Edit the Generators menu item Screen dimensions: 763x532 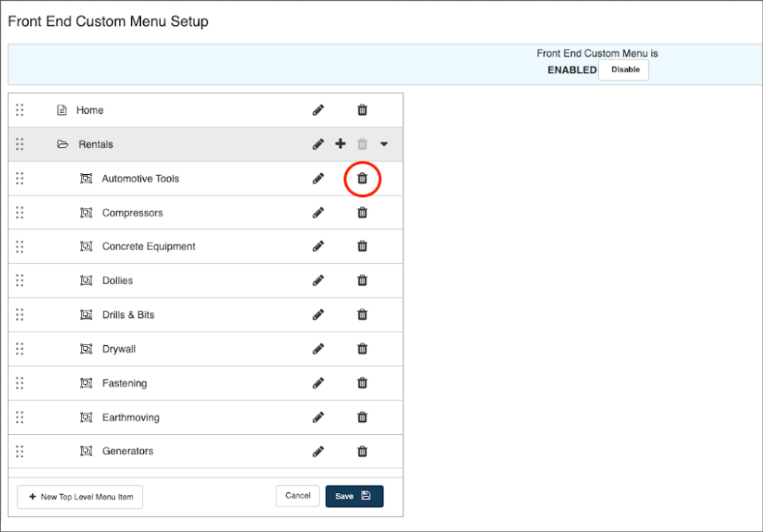coord(319,451)
